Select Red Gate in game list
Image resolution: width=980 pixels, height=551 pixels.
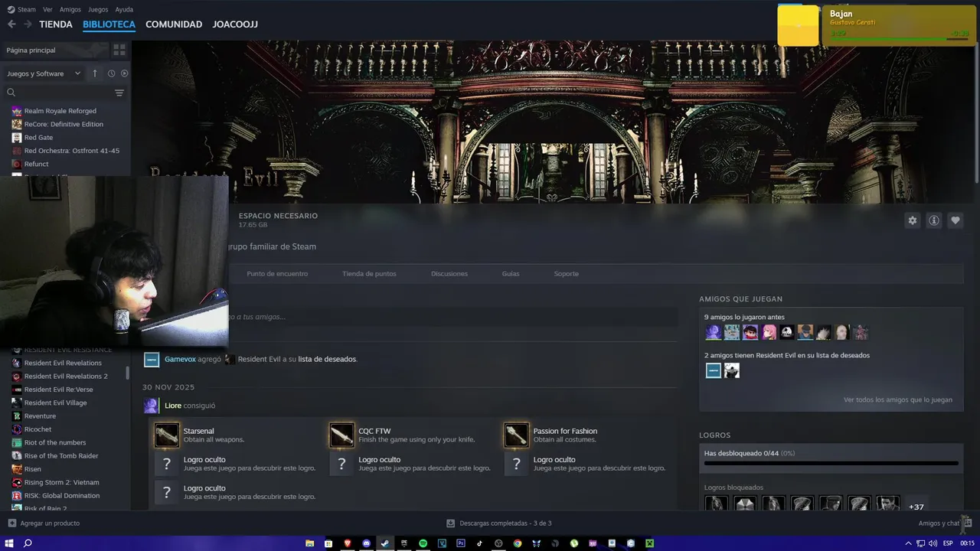[x=38, y=138]
